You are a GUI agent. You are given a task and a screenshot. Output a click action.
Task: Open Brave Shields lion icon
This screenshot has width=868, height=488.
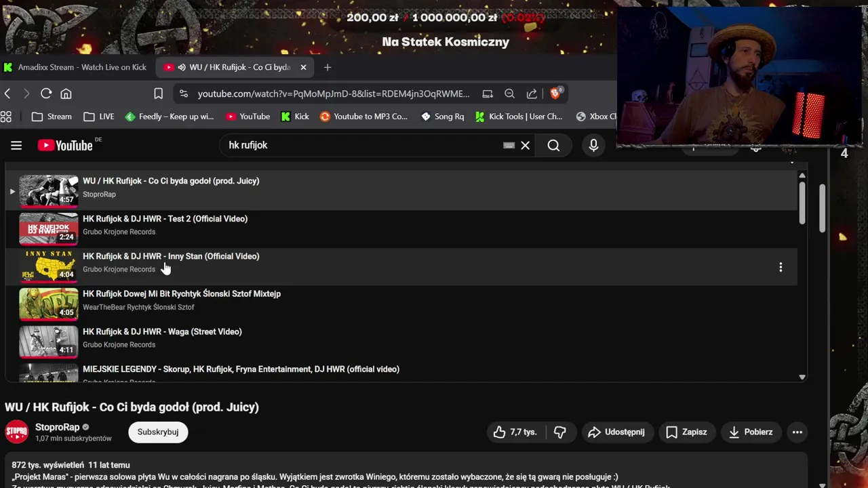click(x=555, y=94)
